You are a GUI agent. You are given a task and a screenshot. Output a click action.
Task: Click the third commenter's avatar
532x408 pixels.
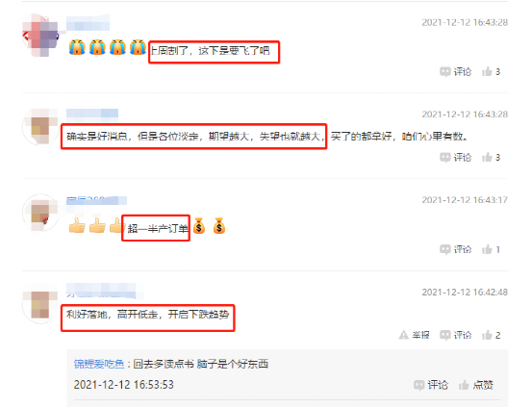(x=40, y=213)
